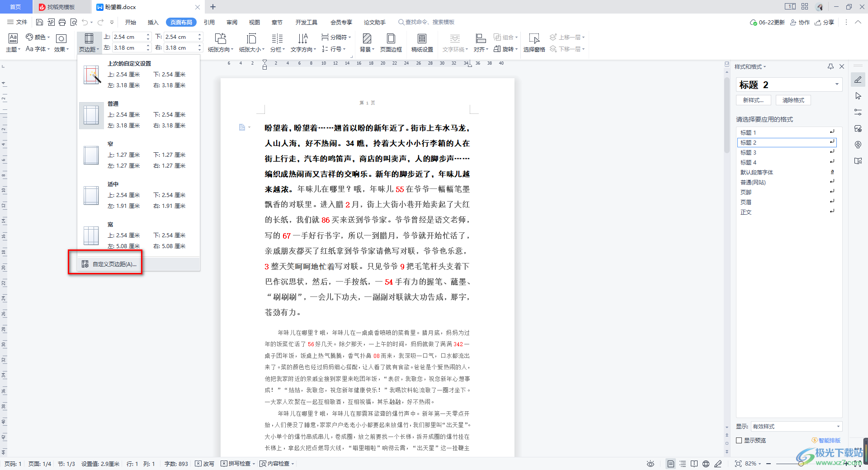This screenshot has height=470, width=868.
Task: Switch to the 插入 ribbon tab
Action: point(153,22)
